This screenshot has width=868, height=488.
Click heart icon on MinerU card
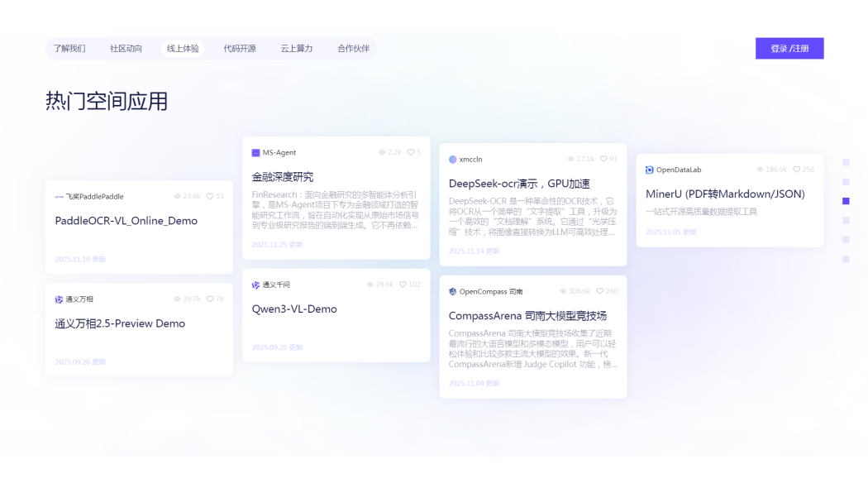(x=797, y=170)
